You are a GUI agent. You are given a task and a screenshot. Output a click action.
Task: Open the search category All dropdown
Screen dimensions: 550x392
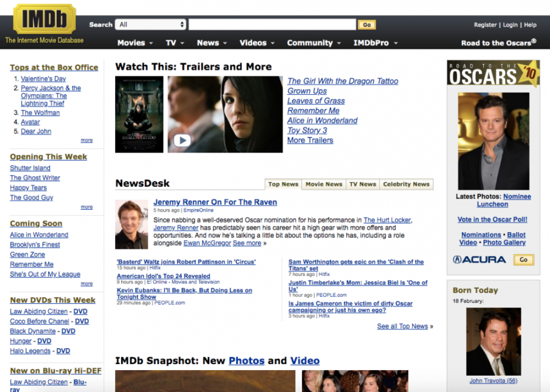pos(150,25)
